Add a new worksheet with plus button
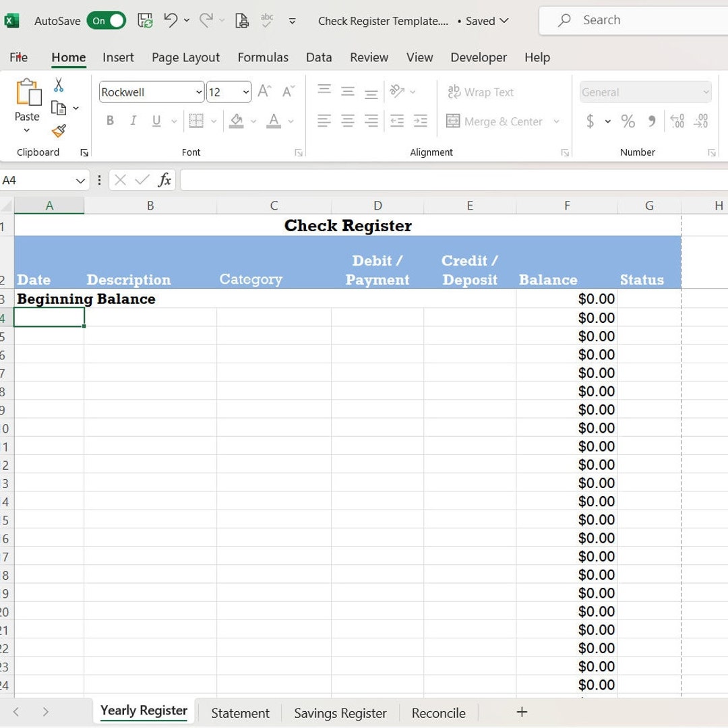Viewport: 728px width, 728px height. point(522,711)
